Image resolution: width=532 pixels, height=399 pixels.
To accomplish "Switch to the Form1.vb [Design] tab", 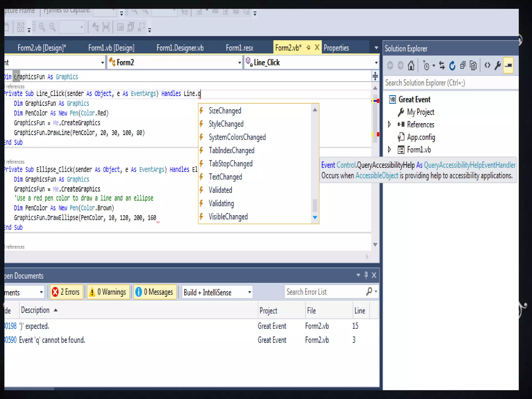I will [x=111, y=48].
